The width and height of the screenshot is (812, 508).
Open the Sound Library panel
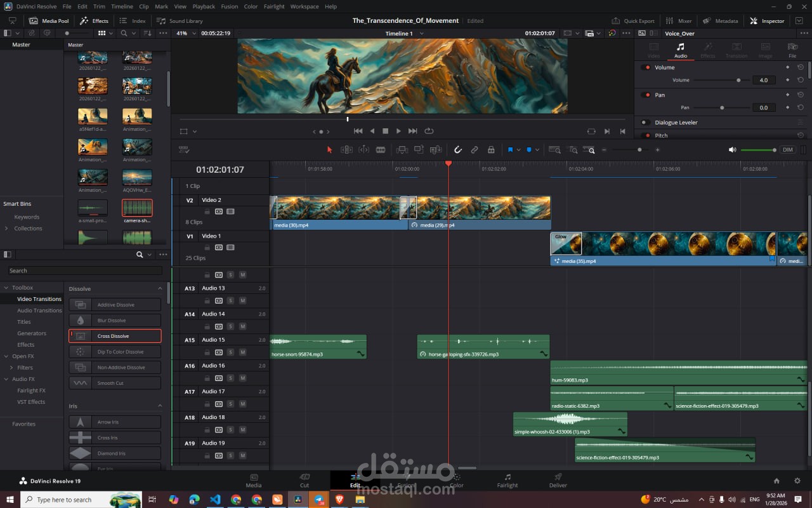180,20
